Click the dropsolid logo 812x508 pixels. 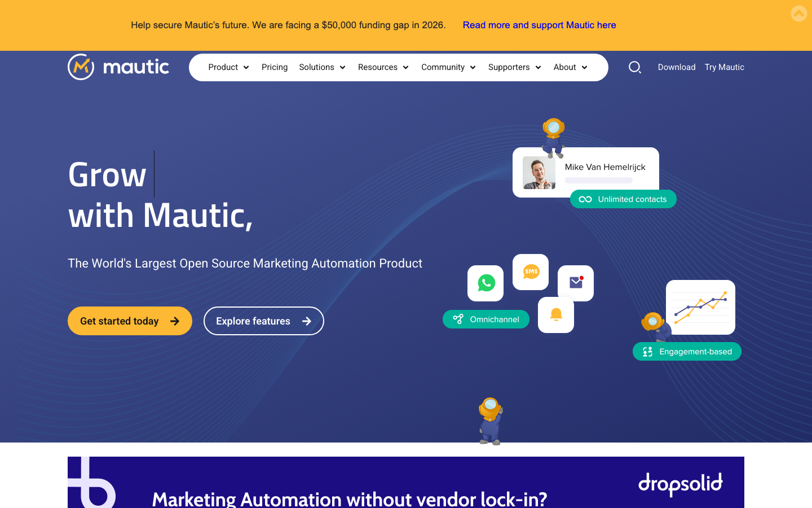[680, 484]
